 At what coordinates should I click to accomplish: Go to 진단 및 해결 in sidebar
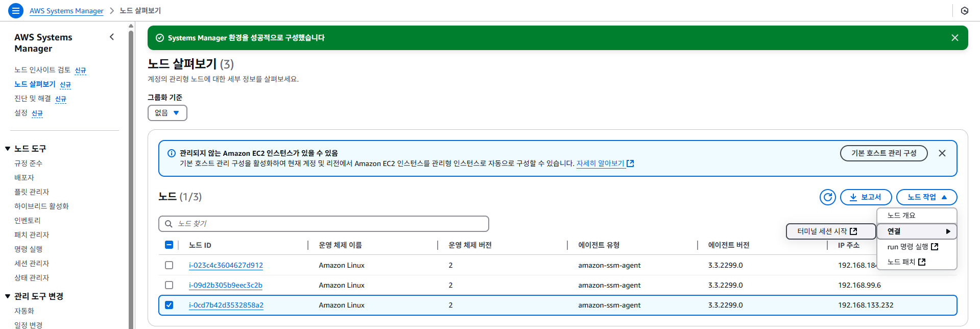(33, 99)
